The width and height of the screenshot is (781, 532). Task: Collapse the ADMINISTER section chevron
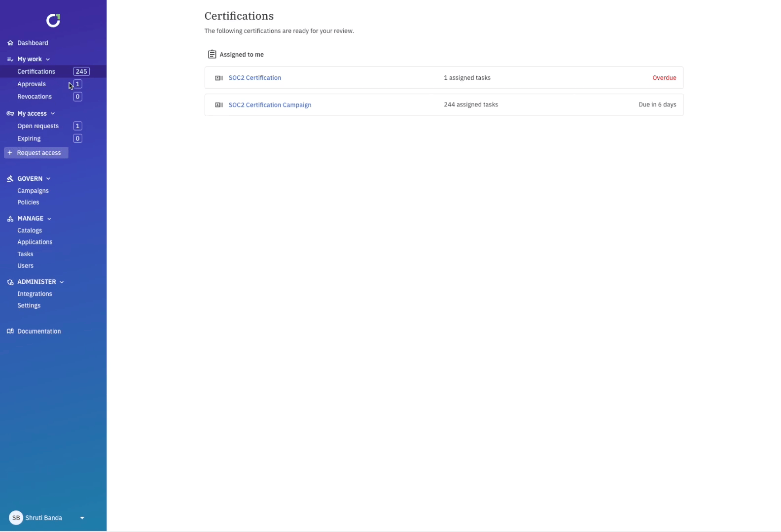[x=62, y=282]
